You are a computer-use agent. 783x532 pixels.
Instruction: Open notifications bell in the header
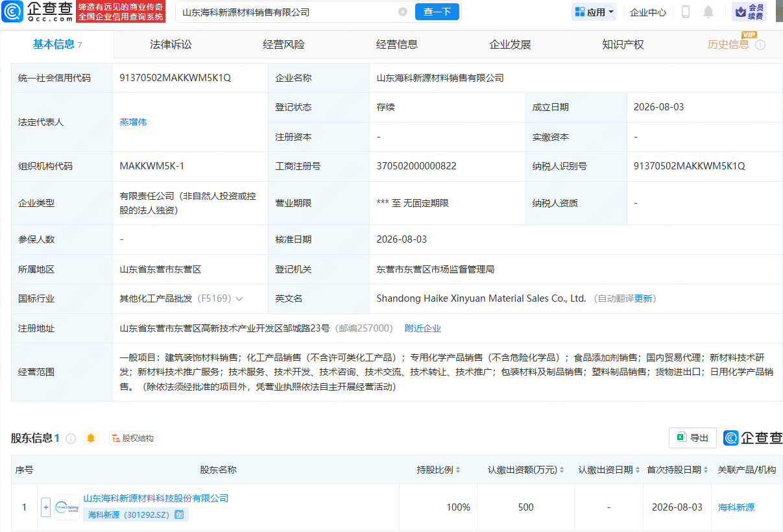pyautogui.click(x=708, y=12)
